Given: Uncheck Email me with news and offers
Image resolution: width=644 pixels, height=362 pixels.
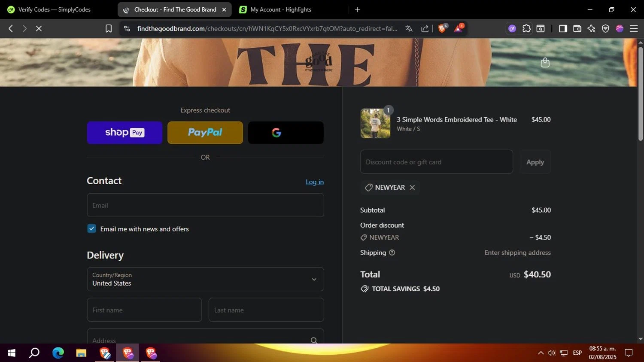Looking at the screenshot, I should tap(91, 228).
